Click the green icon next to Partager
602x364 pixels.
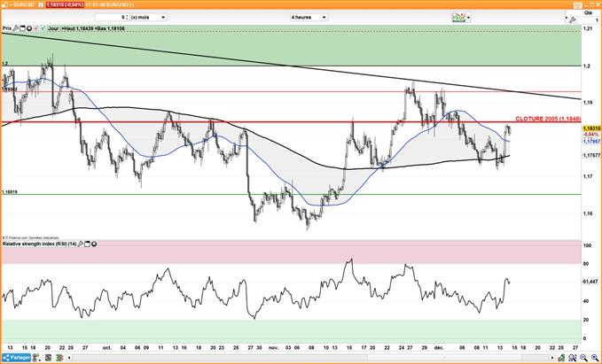tap(35, 358)
